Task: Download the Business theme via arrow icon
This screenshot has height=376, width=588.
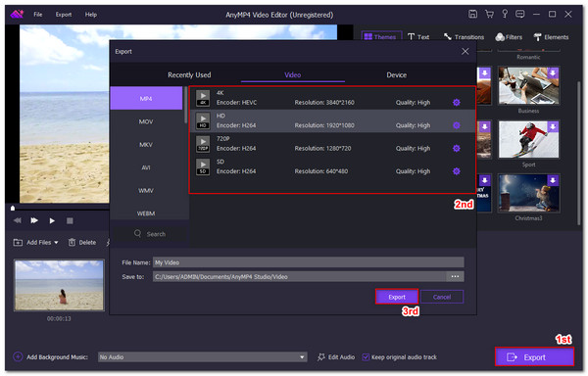Action: (553, 72)
